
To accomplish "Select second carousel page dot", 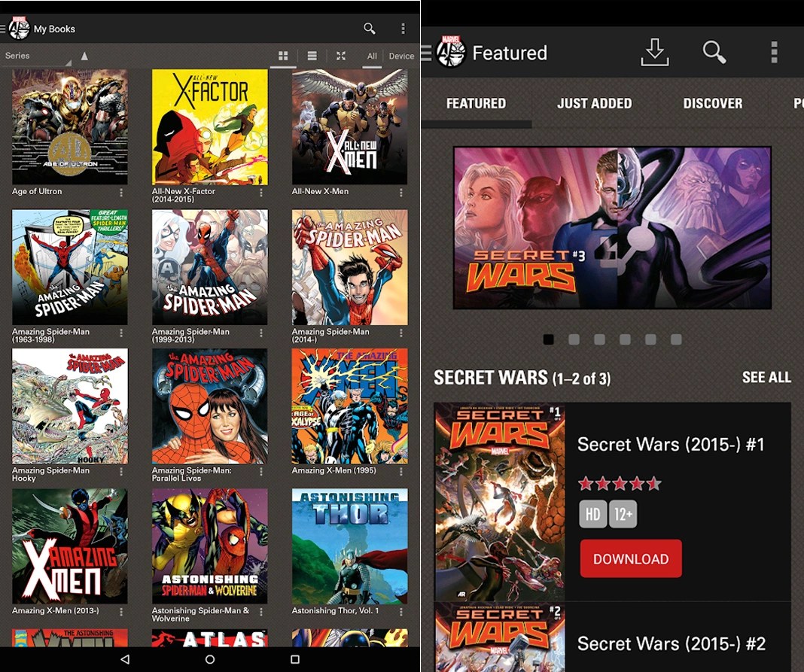I will pos(574,339).
